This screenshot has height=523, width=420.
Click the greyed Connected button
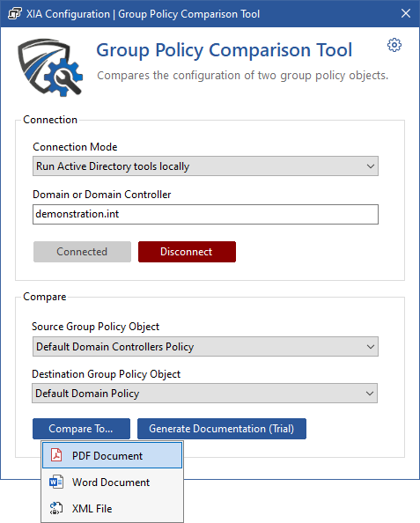click(82, 252)
